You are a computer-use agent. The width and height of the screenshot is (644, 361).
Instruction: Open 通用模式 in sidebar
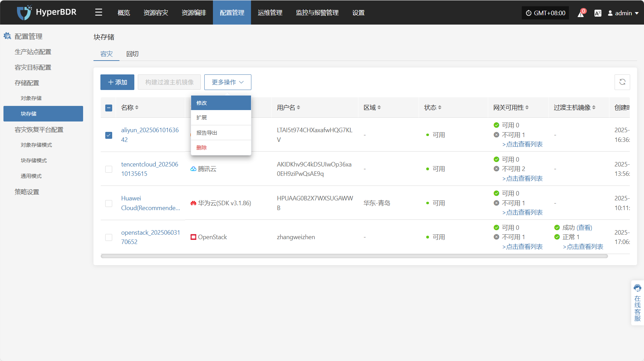[x=31, y=176]
